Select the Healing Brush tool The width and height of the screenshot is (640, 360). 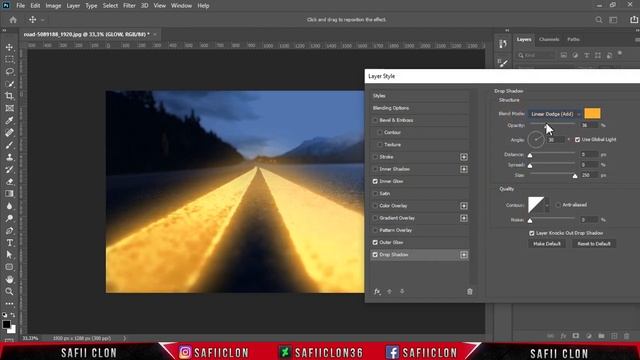9,133
